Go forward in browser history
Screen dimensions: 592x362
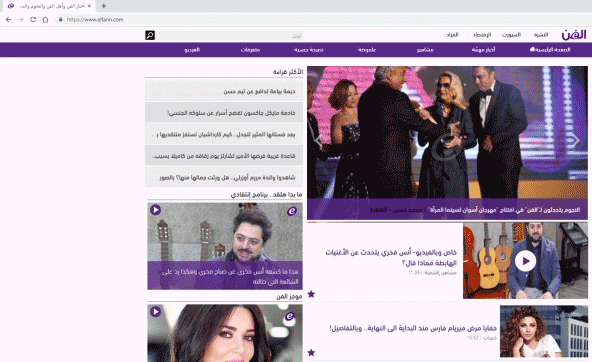pos(21,20)
